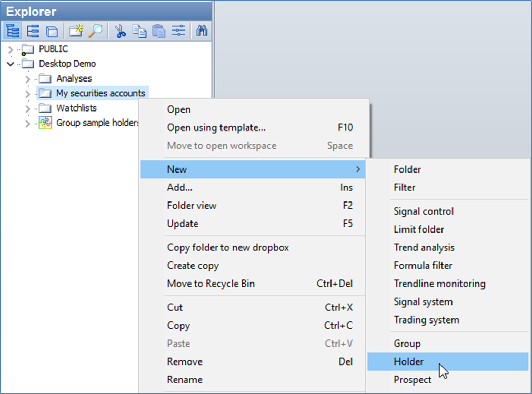This screenshot has width=532, height=394.
Task: Expand the PUBLIC folder node
Action: (11, 49)
